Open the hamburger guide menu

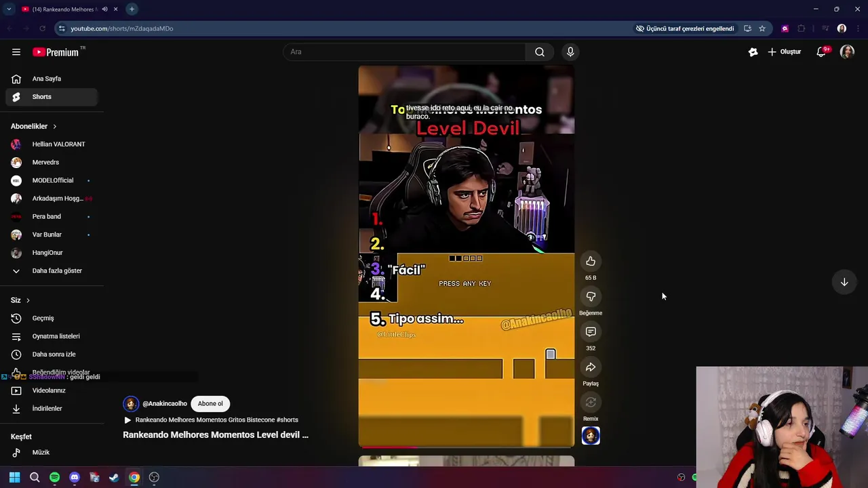click(x=16, y=52)
